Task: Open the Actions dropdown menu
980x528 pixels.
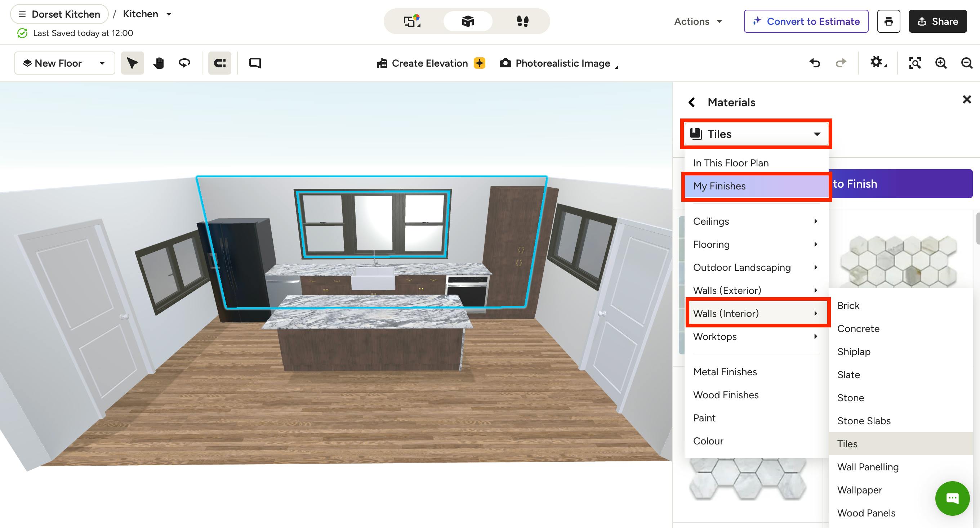Action: [698, 21]
